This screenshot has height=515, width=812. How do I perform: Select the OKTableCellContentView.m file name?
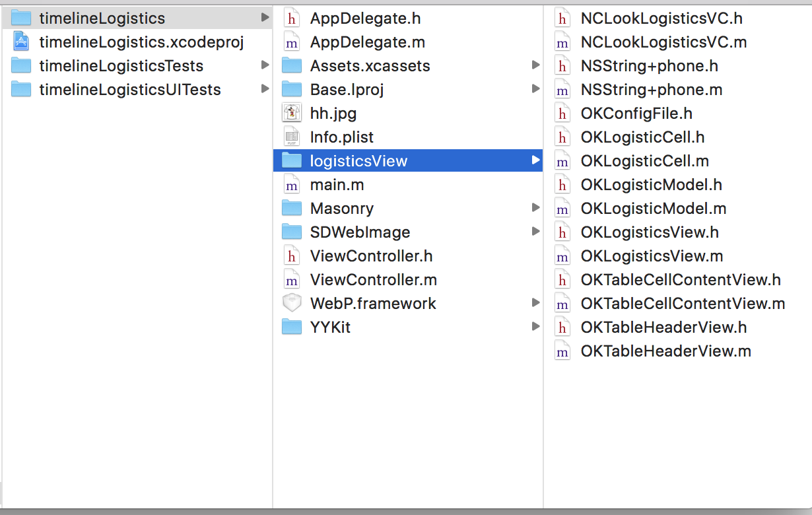(x=683, y=304)
